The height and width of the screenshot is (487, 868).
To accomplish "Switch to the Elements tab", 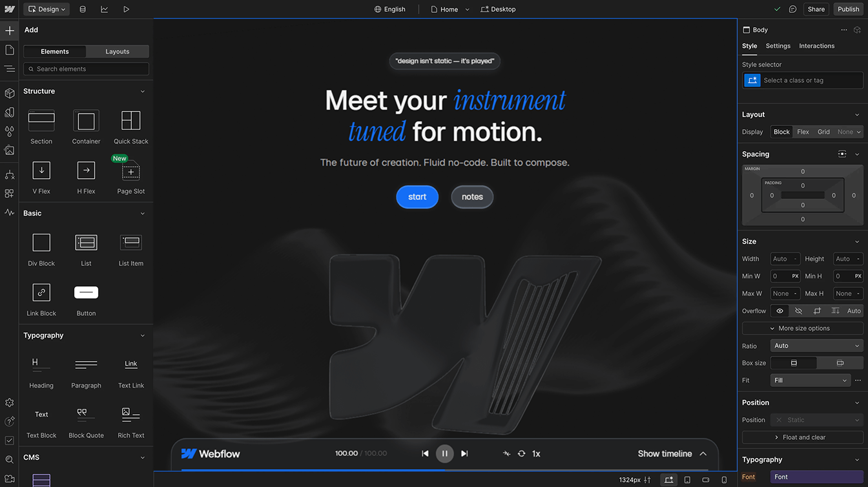I will coord(55,52).
